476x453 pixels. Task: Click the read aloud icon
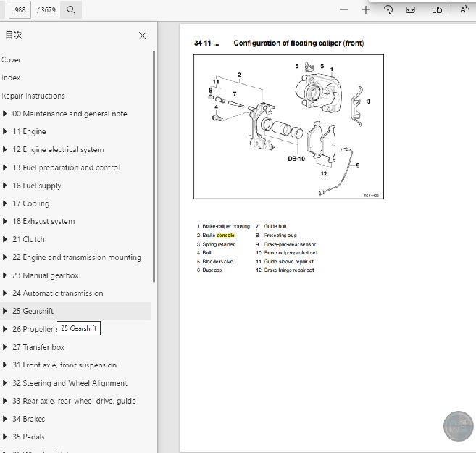pyautogui.click(x=464, y=9)
